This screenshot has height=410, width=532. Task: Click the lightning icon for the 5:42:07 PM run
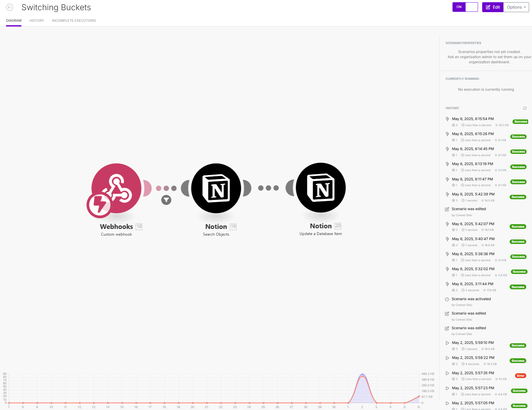(x=447, y=224)
